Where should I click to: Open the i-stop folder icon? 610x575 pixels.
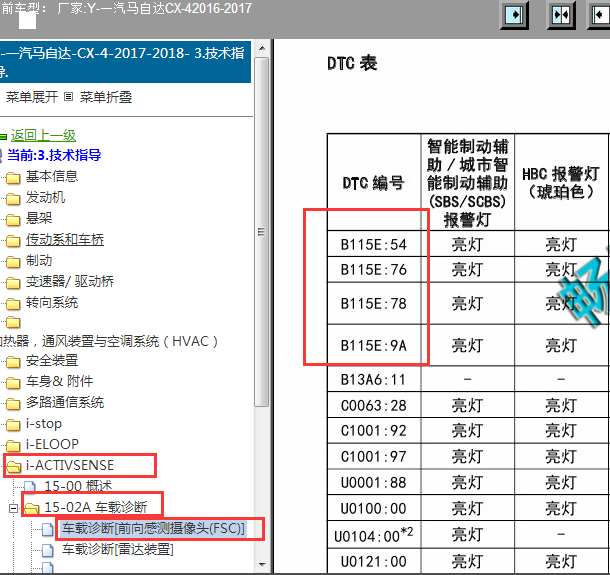tap(13, 425)
